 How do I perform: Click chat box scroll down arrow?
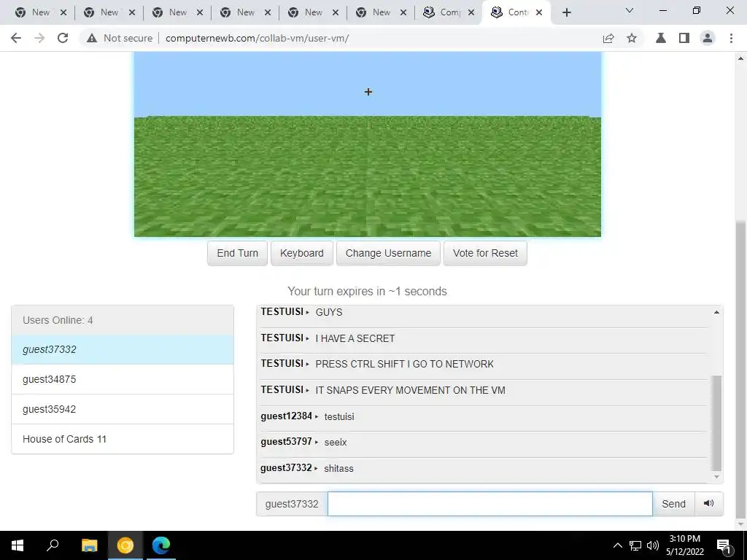pos(716,477)
